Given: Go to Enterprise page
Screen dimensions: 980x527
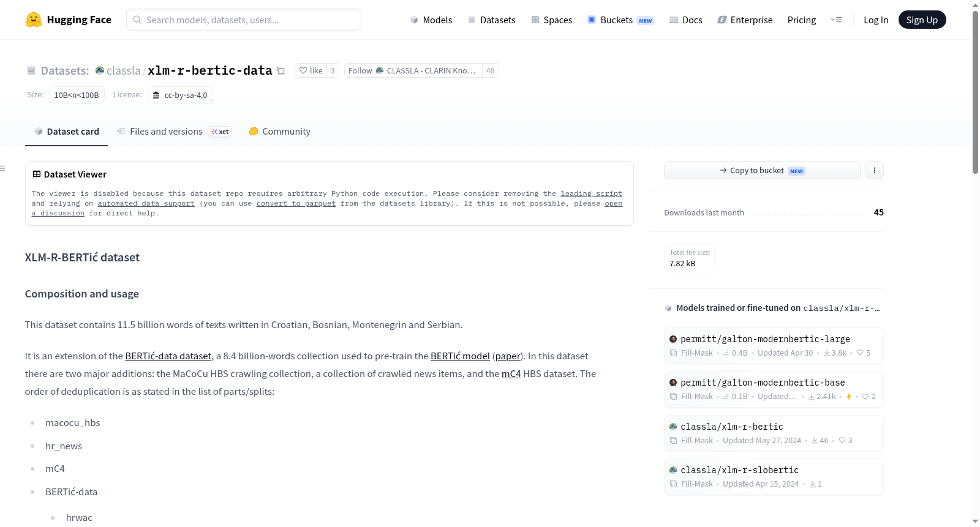Looking at the screenshot, I should click(745, 20).
